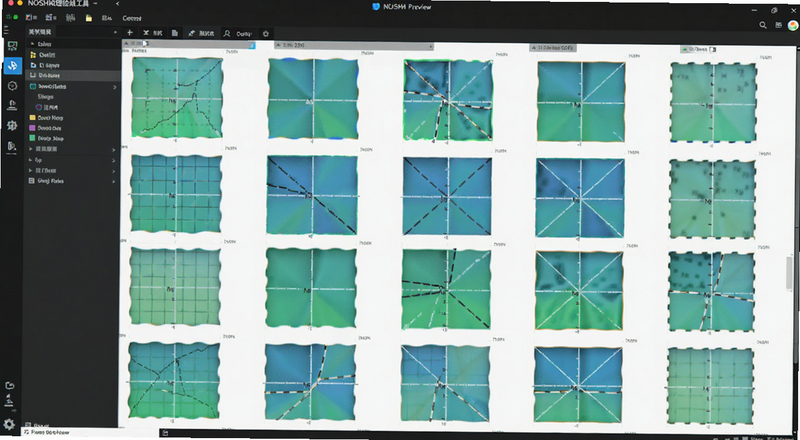Open top-left thumbnail with curved dashed lines
This screenshot has height=440, width=800.
pyautogui.click(x=177, y=97)
